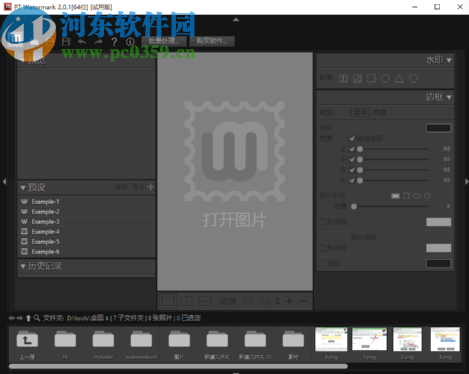Open help with the question mark icon
Viewport: 469px width, 374px height.
(114, 42)
